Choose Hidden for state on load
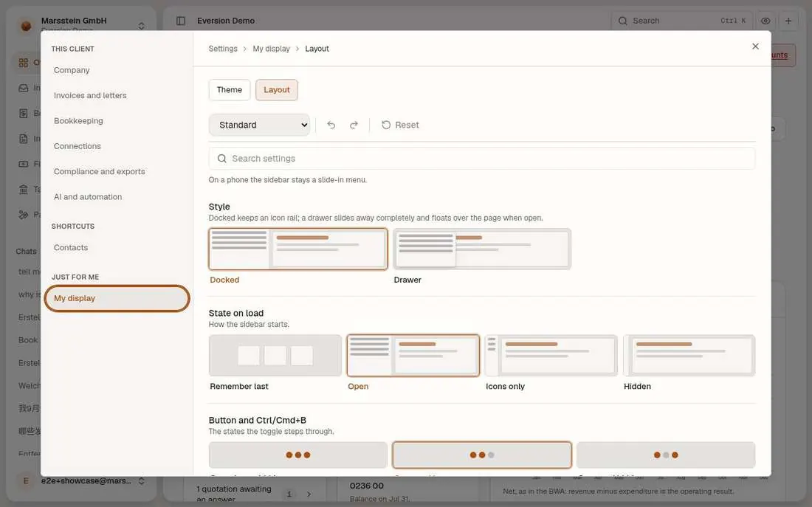Viewport: 812px width, 507px height. (x=689, y=355)
